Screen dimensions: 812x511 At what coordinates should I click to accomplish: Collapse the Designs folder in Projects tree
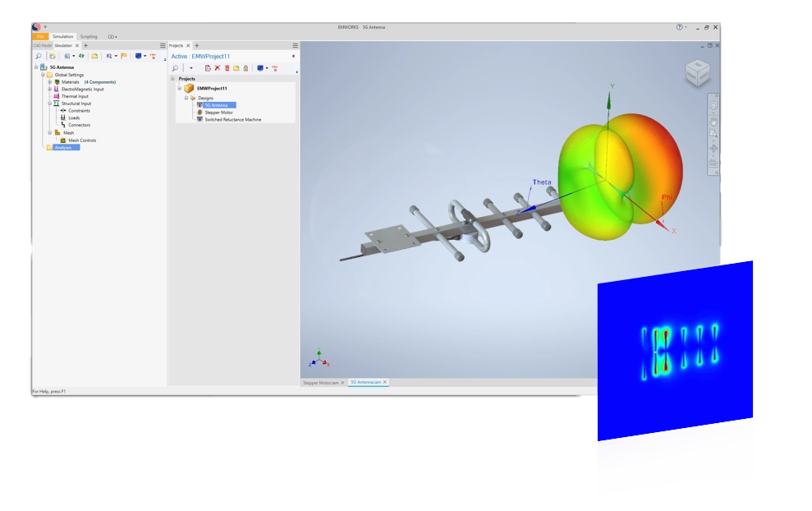(x=186, y=98)
